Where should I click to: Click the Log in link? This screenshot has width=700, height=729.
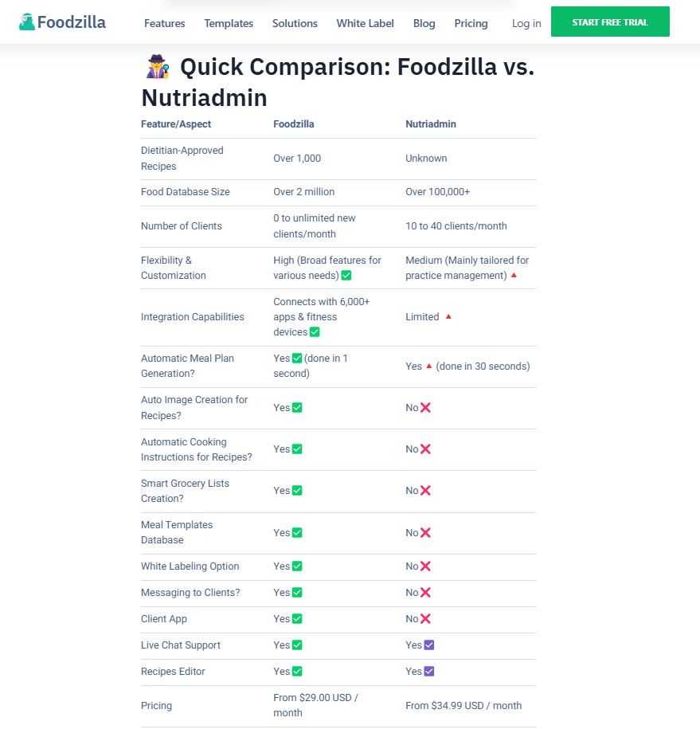point(526,23)
